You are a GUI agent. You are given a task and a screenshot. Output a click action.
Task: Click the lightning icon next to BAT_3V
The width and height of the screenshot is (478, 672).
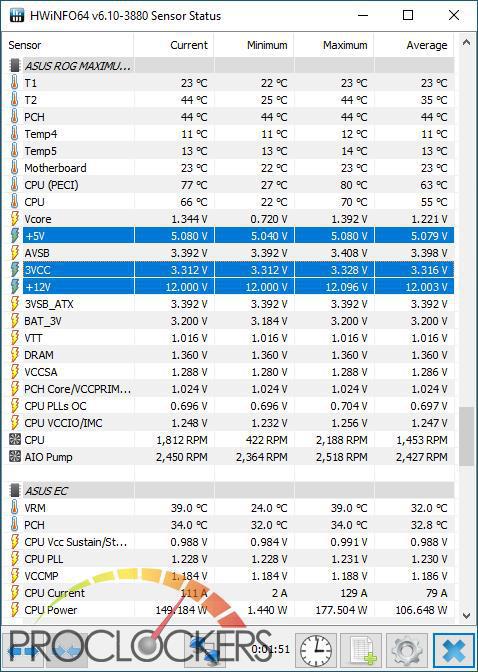[x=15, y=321]
